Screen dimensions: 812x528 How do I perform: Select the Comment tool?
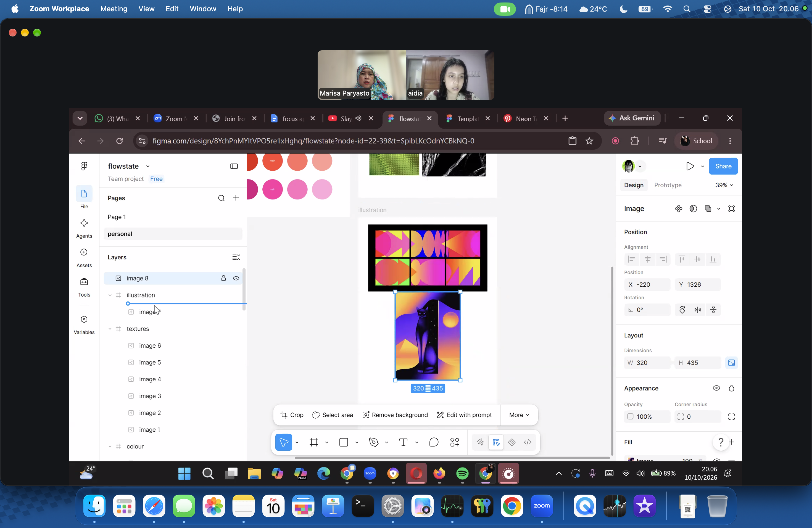434,442
